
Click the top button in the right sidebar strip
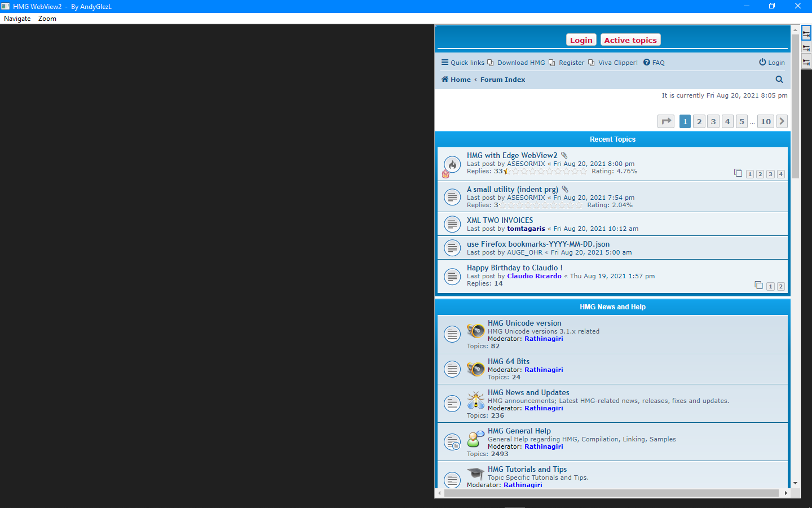pyautogui.click(x=806, y=34)
